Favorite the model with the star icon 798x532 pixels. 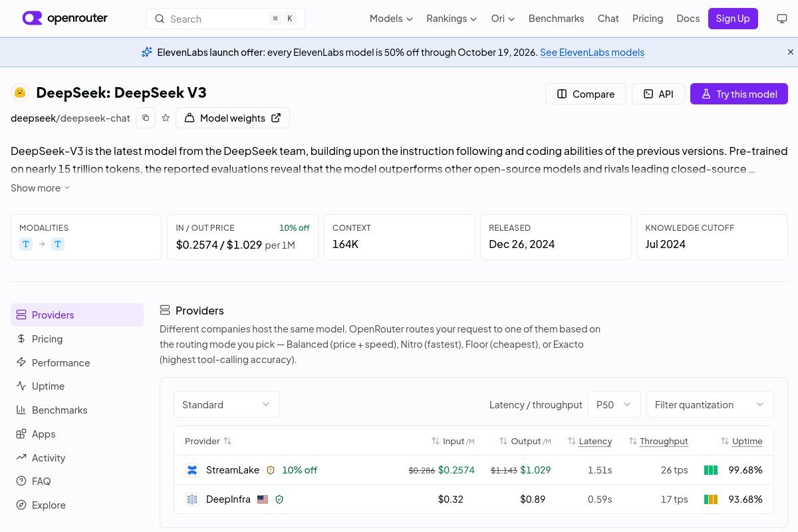pos(166,118)
